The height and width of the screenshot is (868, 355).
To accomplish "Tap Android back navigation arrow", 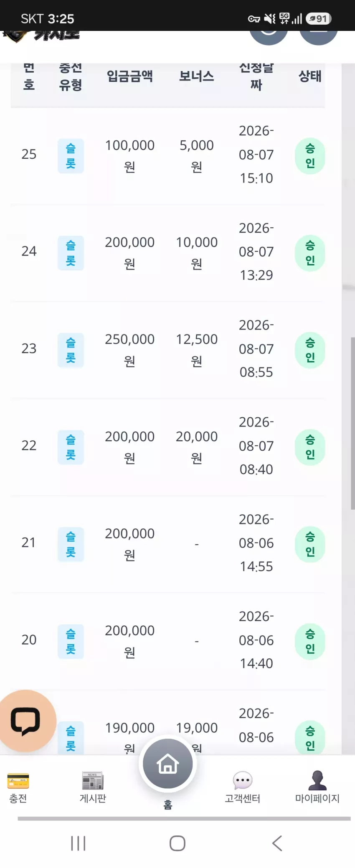I will (277, 843).
